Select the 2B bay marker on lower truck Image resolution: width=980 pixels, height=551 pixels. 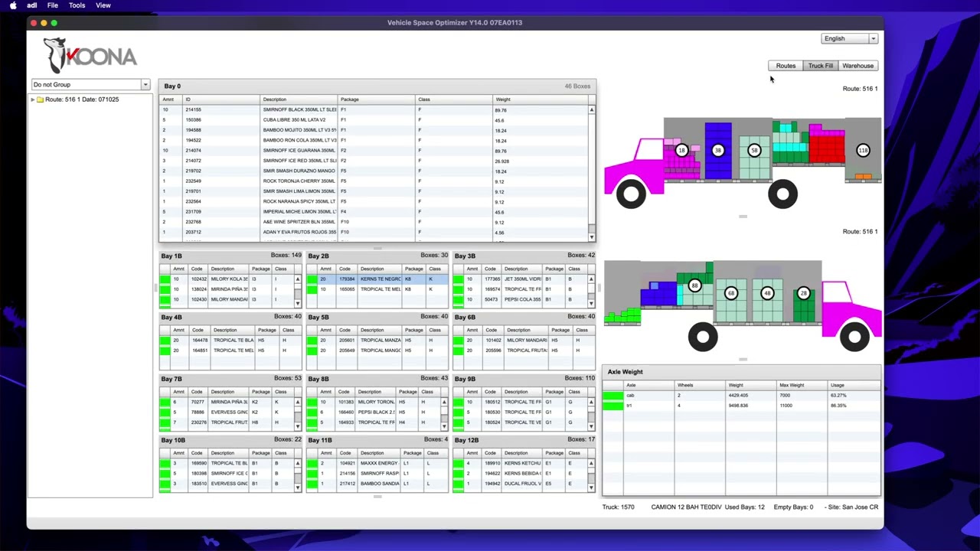pos(803,293)
